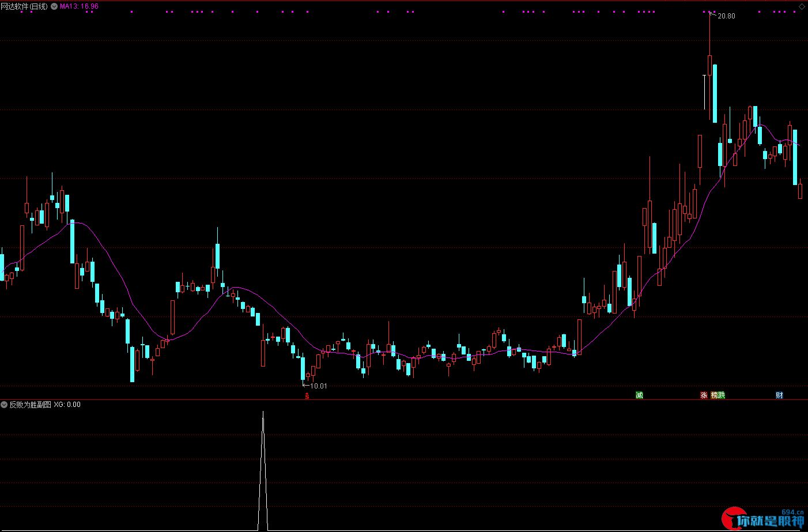Click the green 跌 event marker
The height and width of the screenshot is (532, 808).
[x=722, y=395]
